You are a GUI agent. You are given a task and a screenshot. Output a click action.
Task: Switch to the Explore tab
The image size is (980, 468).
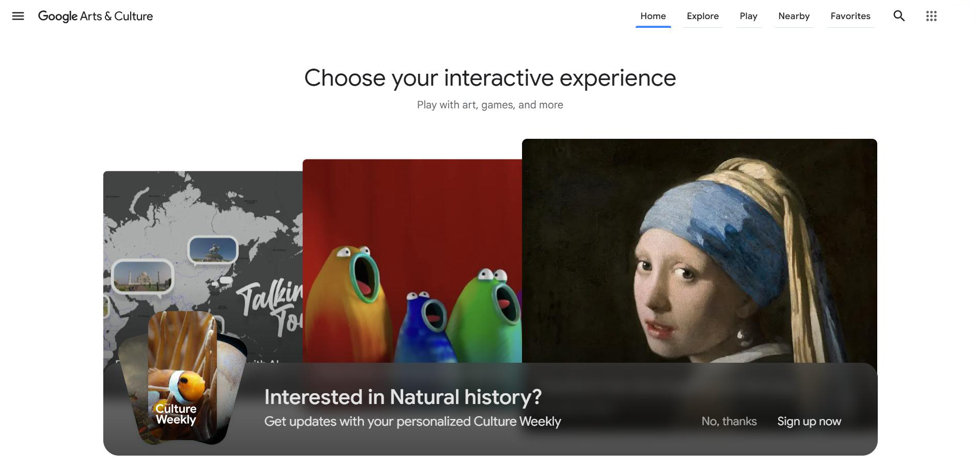pyautogui.click(x=703, y=16)
